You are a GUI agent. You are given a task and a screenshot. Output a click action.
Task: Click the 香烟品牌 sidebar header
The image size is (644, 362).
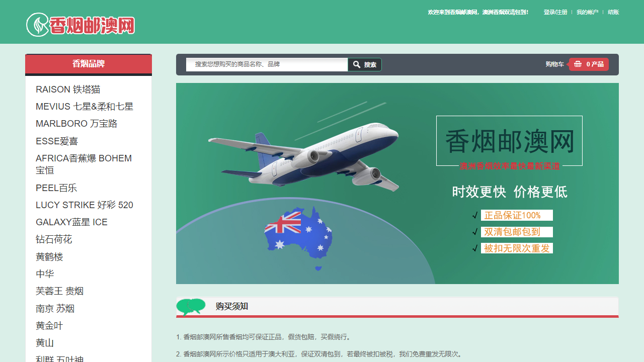89,64
